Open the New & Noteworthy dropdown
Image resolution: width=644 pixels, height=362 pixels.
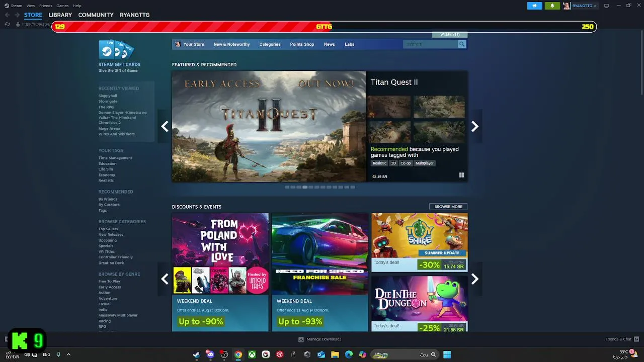231,44
